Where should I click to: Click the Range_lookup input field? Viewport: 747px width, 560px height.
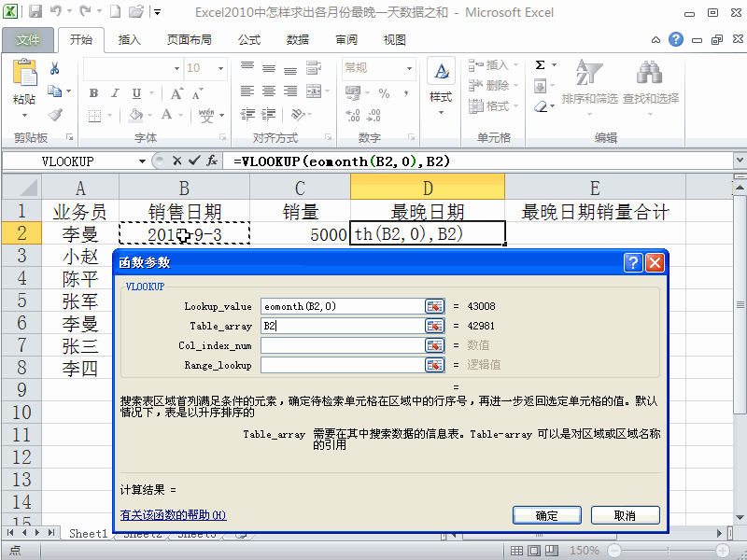[343, 365]
